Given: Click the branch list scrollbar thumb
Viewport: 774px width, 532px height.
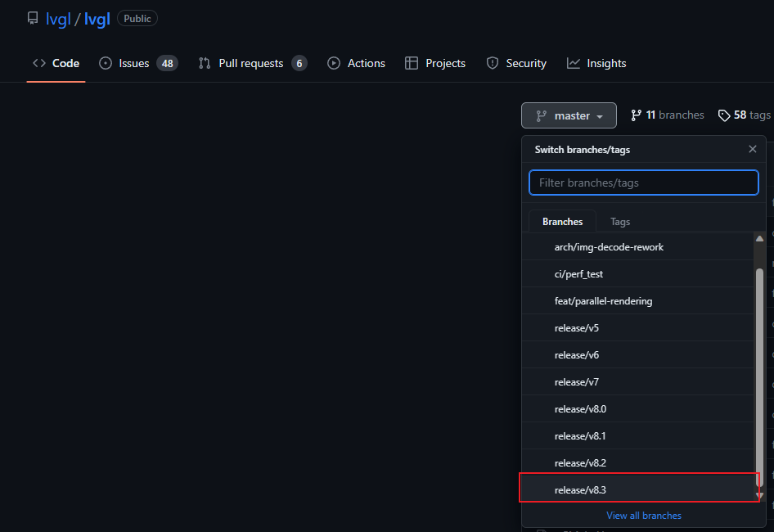Looking at the screenshot, I should [x=760, y=378].
